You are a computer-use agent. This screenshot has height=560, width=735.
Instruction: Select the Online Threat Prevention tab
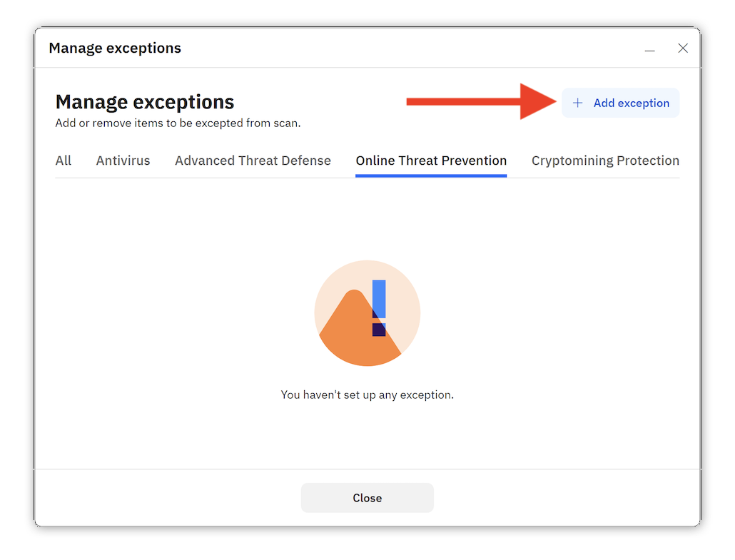(x=431, y=161)
